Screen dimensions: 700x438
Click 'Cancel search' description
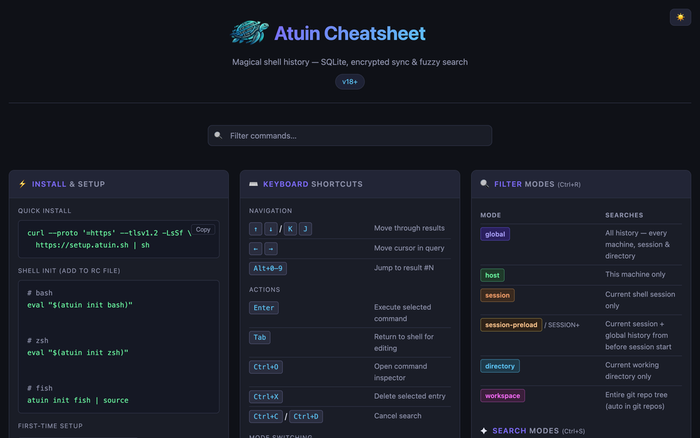point(398,416)
